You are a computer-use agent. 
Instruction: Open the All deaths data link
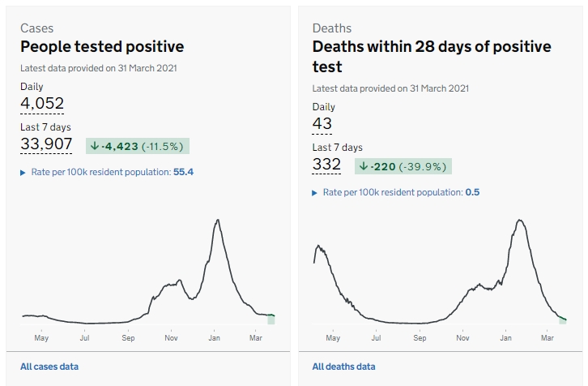click(343, 367)
